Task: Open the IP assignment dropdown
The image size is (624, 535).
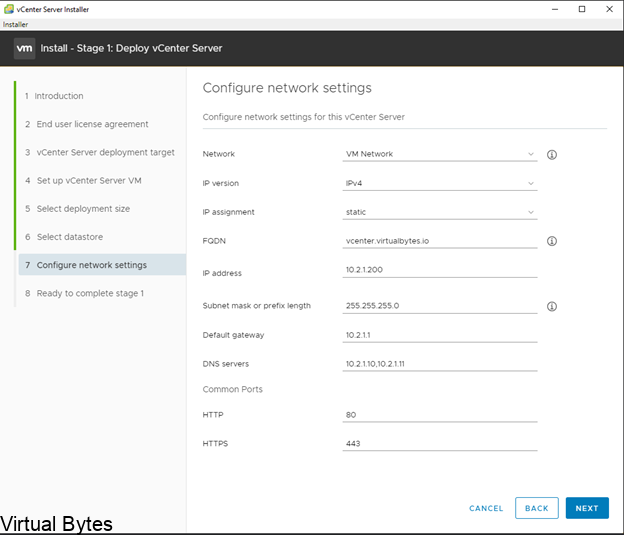Action: [x=440, y=212]
